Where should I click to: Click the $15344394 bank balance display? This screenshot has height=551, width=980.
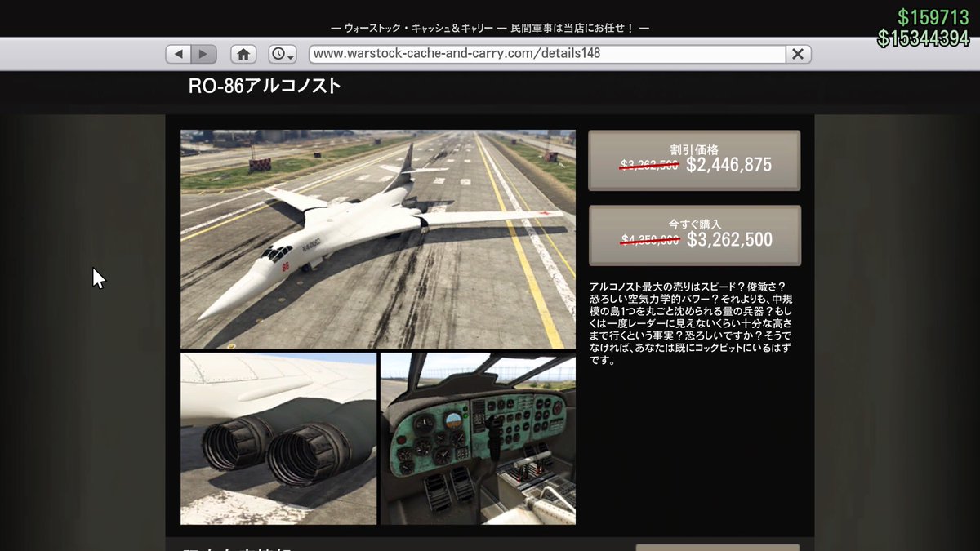click(x=924, y=38)
